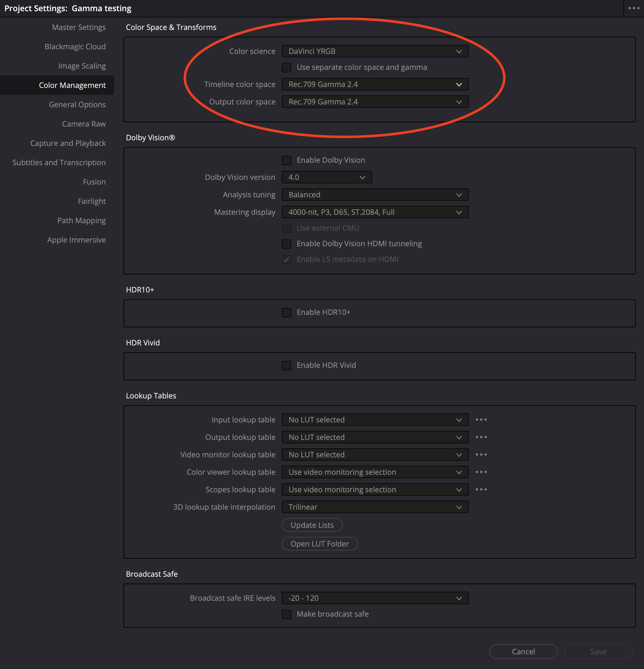Open the Color science dropdown
644x669 pixels.
[375, 51]
